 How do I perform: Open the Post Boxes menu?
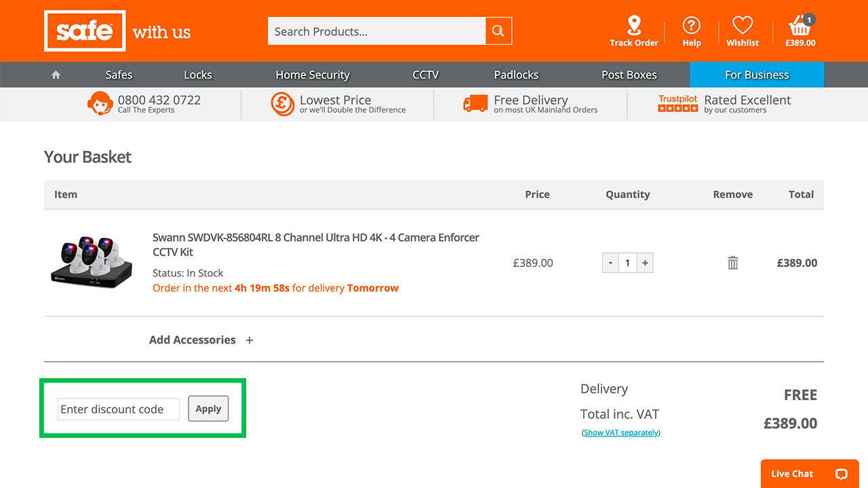pyautogui.click(x=629, y=75)
